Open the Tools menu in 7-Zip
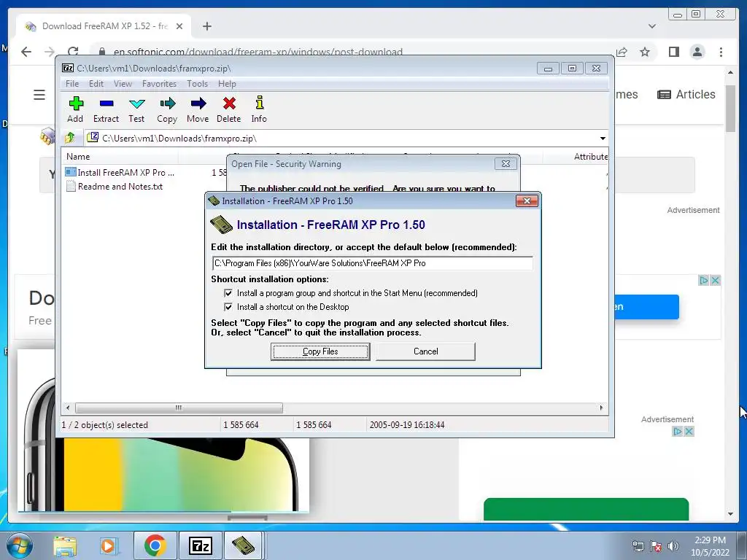 point(197,84)
